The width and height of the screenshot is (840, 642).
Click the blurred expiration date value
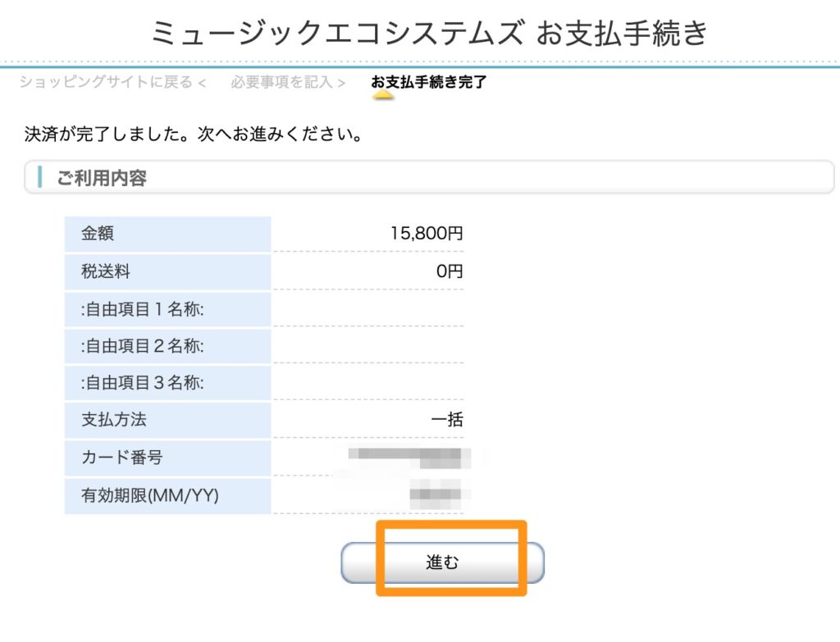439,494
